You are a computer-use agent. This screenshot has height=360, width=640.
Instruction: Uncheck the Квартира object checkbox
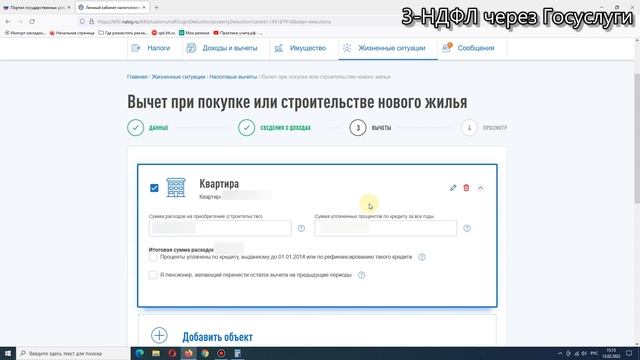[154, 188]
